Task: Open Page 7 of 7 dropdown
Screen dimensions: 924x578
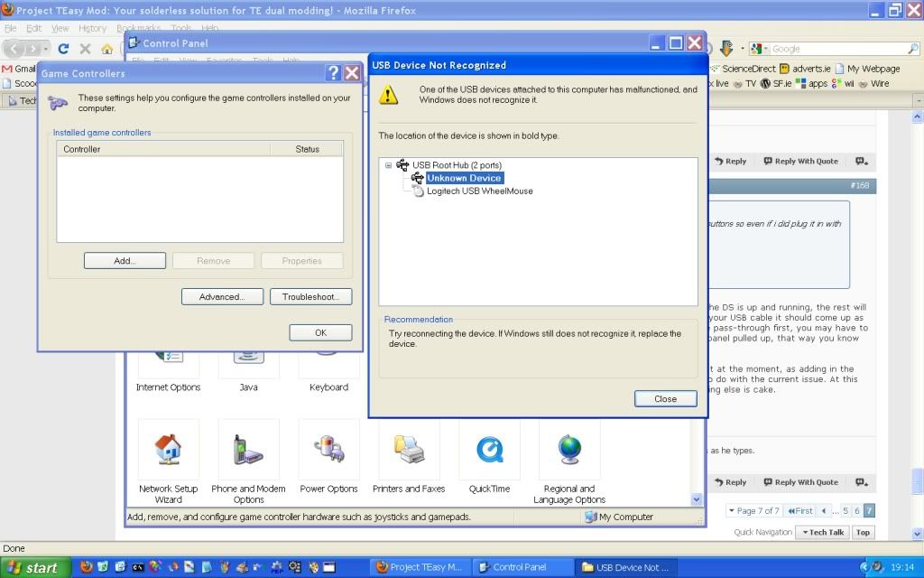Action: 753,511
